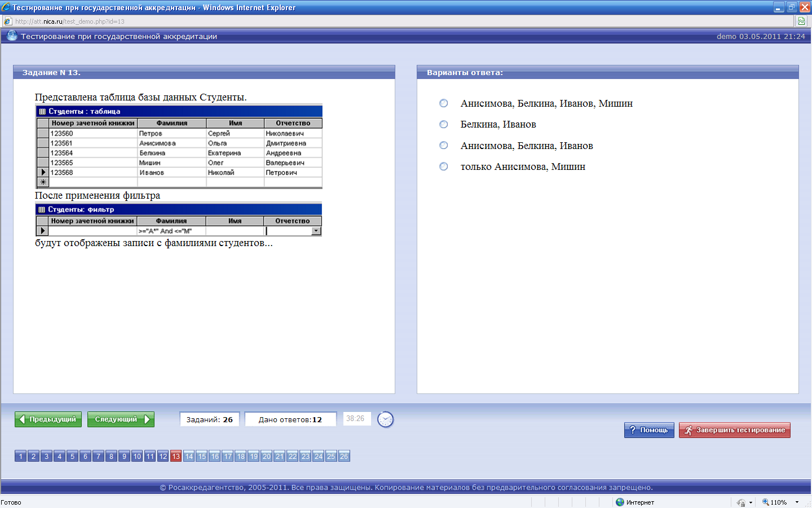Image resolution: width=812 pixels, height=508 pixels.
Task: Jump to question 9
Action: click(x=125, y=456)
